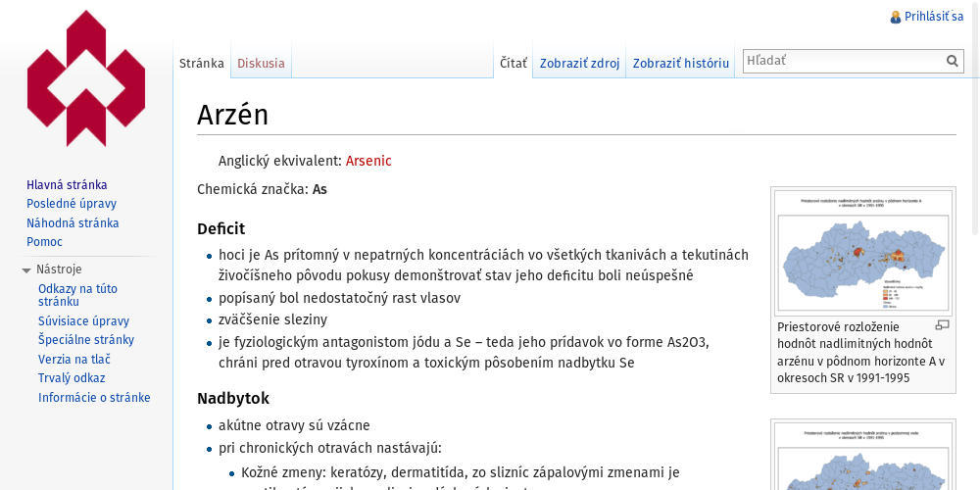Go to Hlavná stránka

[x=67, y=184]
